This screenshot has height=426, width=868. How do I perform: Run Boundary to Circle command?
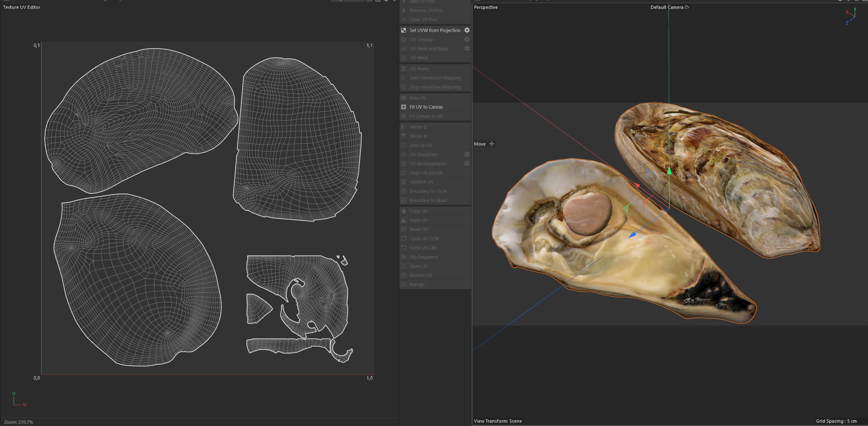pyautogui.click(x=428, y=191)
